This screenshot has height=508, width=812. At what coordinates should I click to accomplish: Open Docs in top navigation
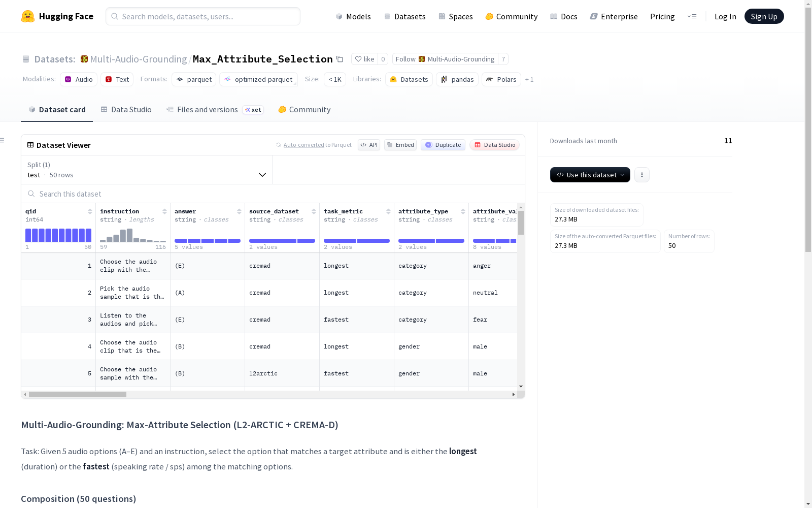[x=564, y=17]
